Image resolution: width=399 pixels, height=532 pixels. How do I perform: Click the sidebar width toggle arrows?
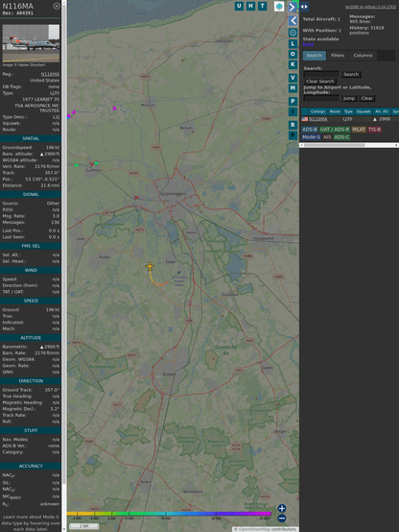pyautogui.click(x=304, y=7)
